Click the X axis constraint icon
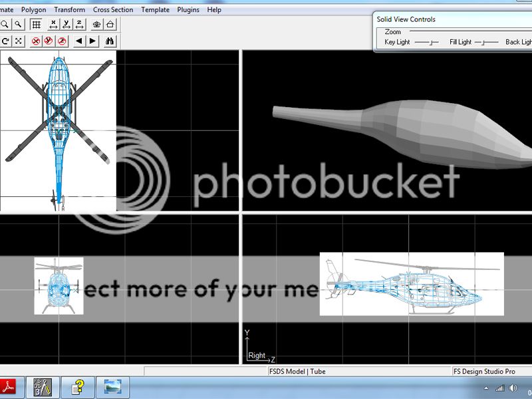Image resolution: width=532 pixels, height=399 pixels. point(54,25)
